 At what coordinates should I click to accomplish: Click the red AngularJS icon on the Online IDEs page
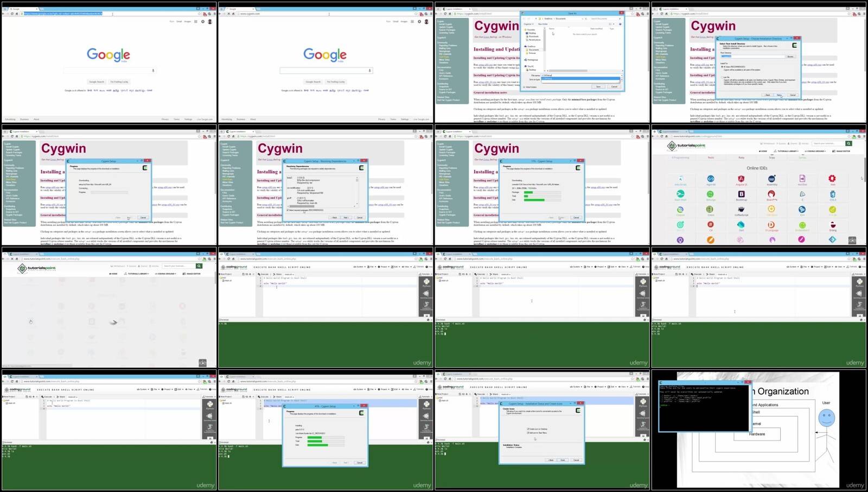point(741,179)
